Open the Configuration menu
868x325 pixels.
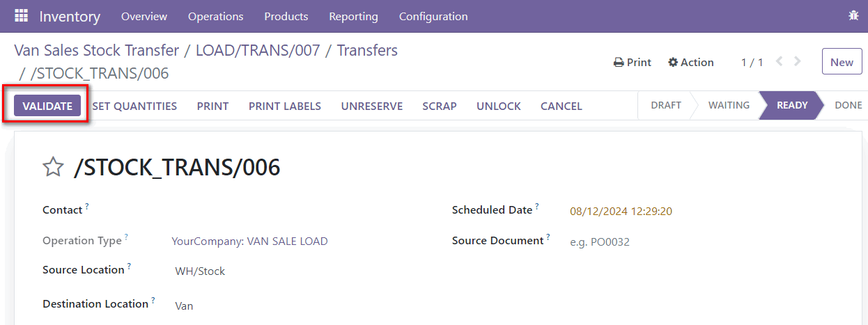pyautogui.click(x=433, y=16)
